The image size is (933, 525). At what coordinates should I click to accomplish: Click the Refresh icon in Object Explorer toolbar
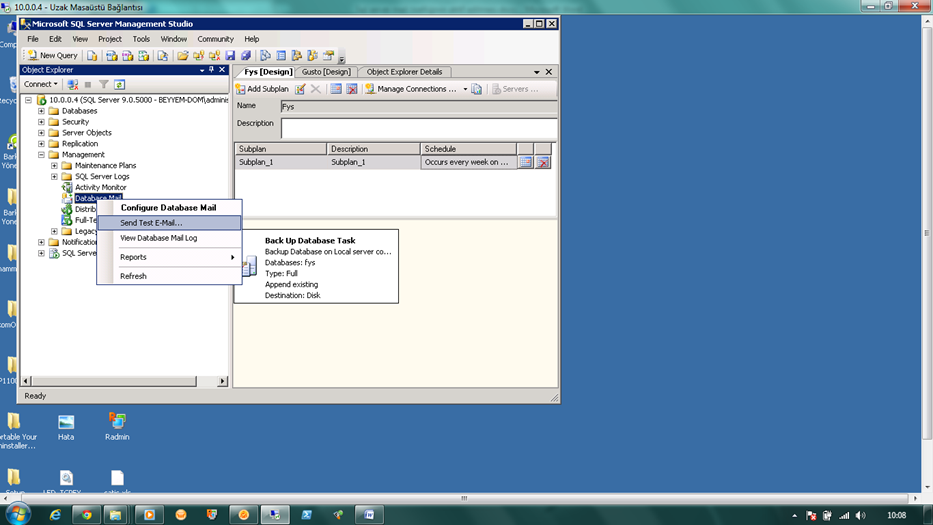pyautogui.click(x=120, y=85)
